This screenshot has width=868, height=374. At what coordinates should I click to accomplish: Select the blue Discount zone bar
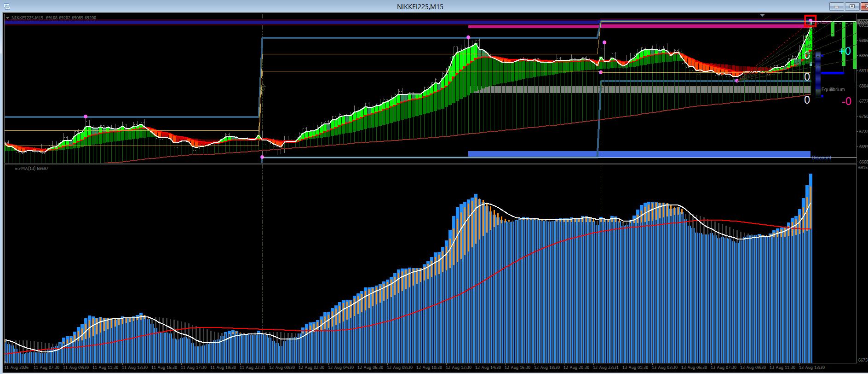point(639,154)
